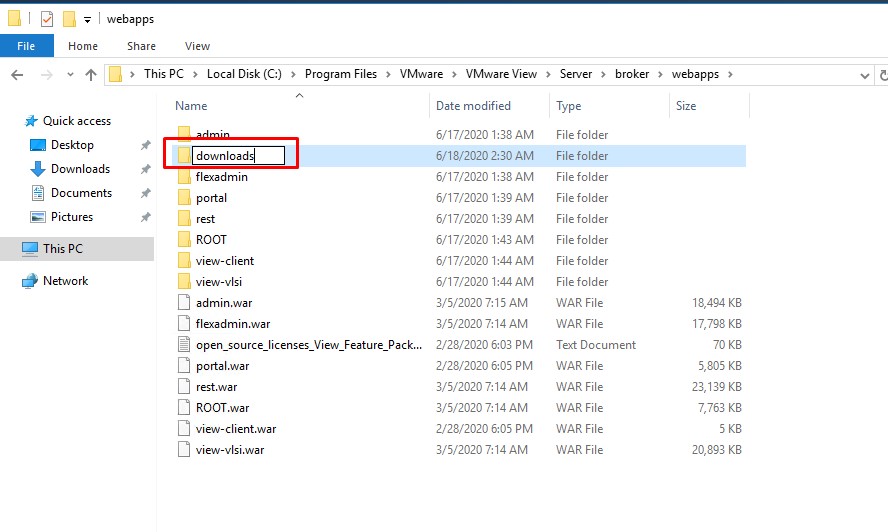Switch to the View ribbon tab
The height and width of the screenshot is (532, 888).
[197, 46]
